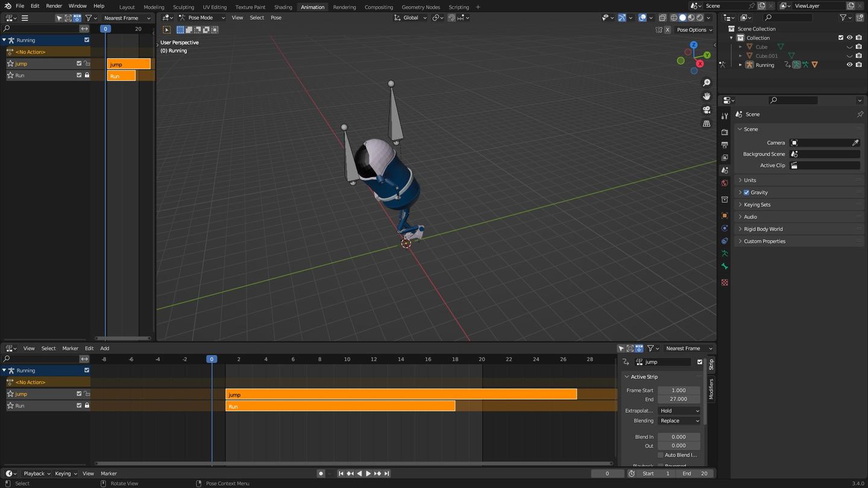The width and height of the screenshot is (868, 488).
Task: Select rendered viewport shading
Action: pos(700,17)
